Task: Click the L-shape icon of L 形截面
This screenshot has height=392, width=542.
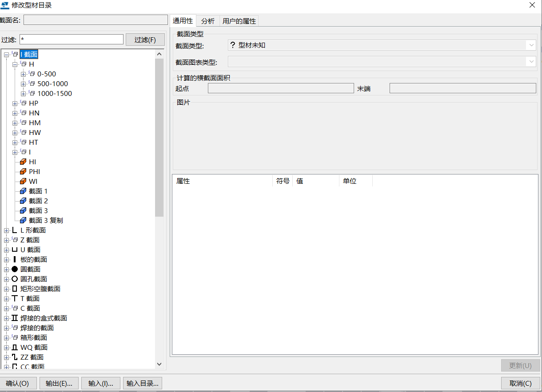Action: pyautogui.click(x=15, y=230)
